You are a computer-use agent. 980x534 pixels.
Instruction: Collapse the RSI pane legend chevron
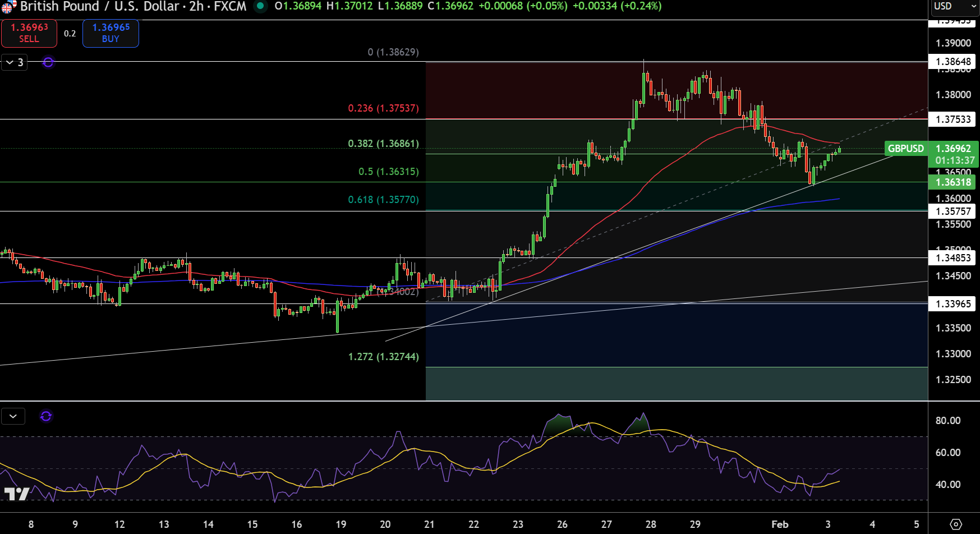pyautogui.click(x=13, y=416)
